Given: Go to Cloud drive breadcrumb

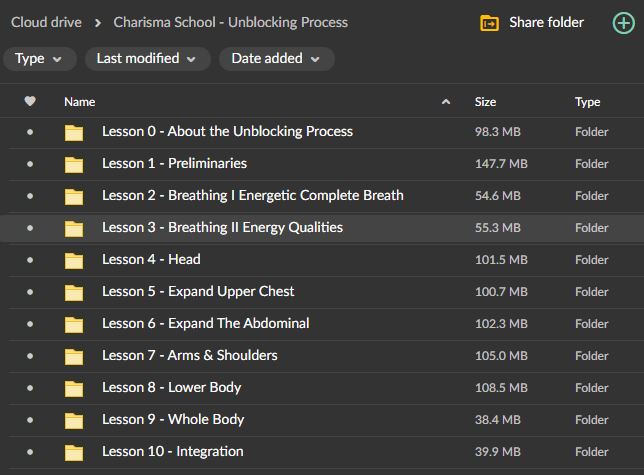Looking at the screenshot, I should pos(45,22).
